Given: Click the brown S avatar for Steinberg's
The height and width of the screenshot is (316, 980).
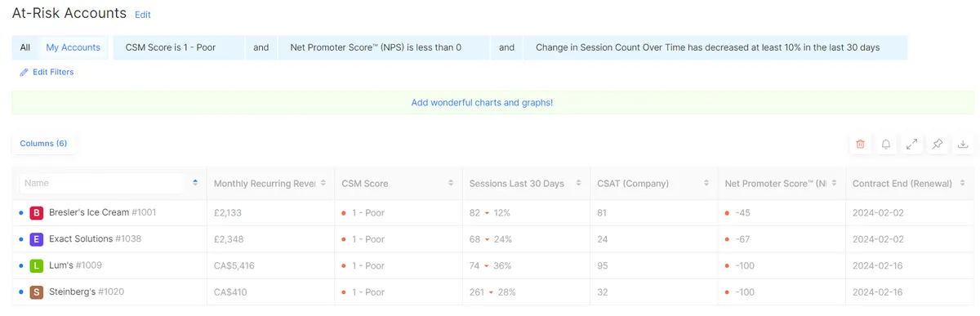Looking at the screenshot, I should (x=36, y=292).
